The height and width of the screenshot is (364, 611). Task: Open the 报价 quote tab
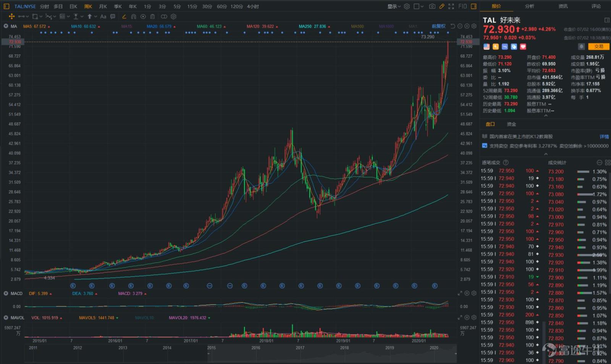pos(496,6)
